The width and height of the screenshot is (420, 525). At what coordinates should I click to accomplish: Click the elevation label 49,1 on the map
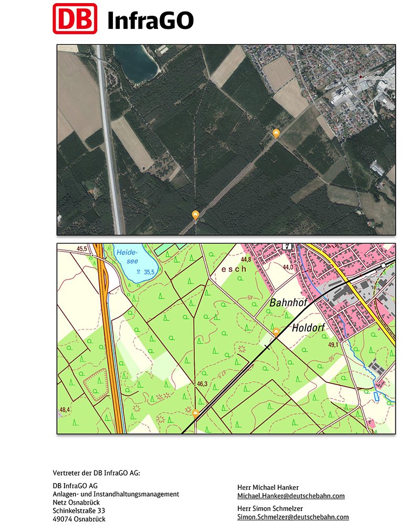tap(334, 344)
